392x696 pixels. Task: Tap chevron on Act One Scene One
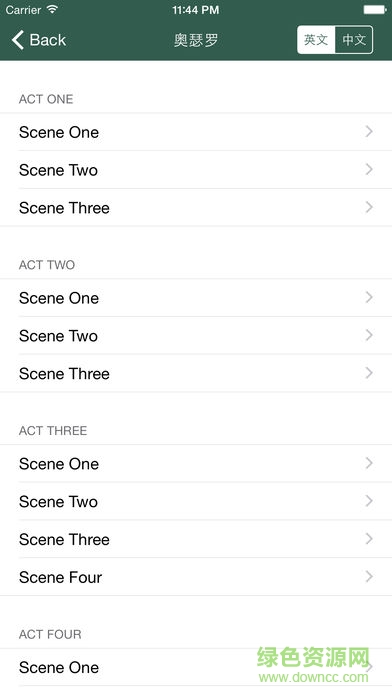369,131
